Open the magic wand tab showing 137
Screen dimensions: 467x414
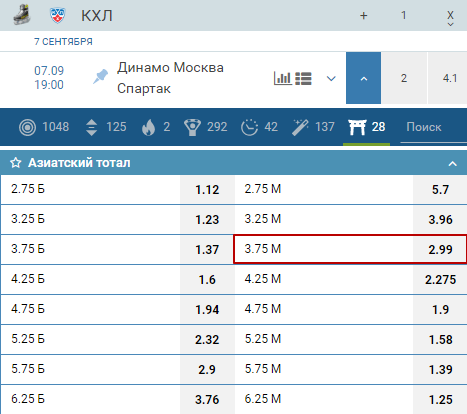(x=313, y=127)
